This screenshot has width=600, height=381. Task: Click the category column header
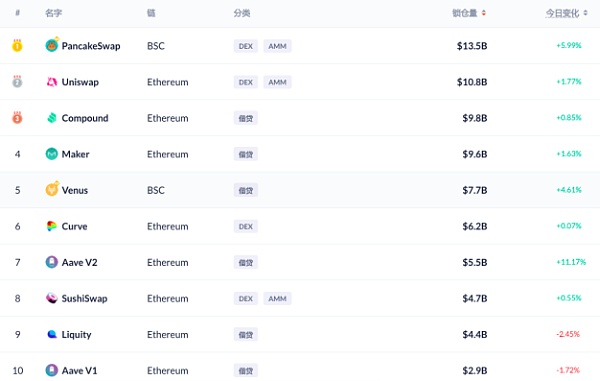pyautogui.click(x=242, y=13)
